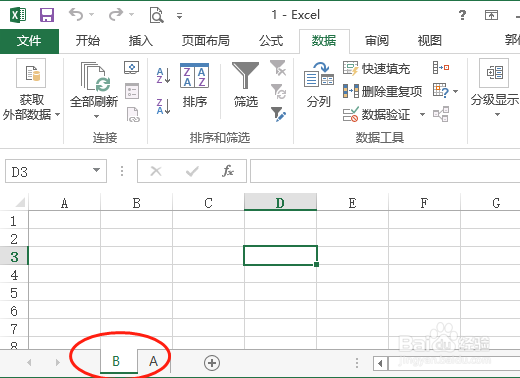Open the Help question mark icon
The width and height of the screenshot is (520, 378).
point(462,15)
